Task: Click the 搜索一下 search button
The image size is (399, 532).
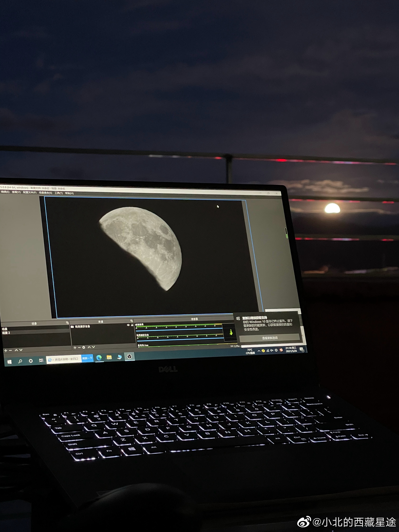Action: 87,358
